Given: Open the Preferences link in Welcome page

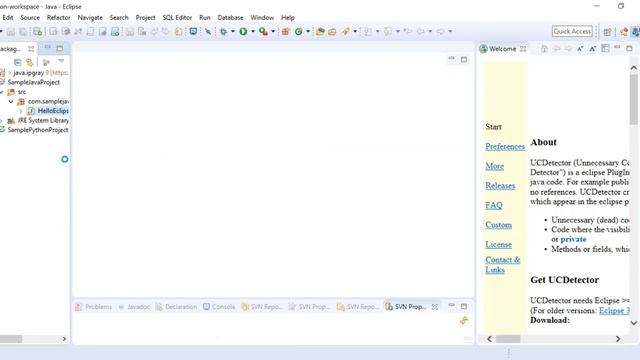Looking at the screenshot, I should (x=505, y=147).
